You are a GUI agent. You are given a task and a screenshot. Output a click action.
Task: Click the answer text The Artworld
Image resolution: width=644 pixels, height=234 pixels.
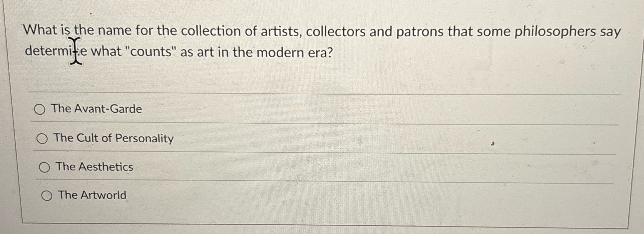91,195
